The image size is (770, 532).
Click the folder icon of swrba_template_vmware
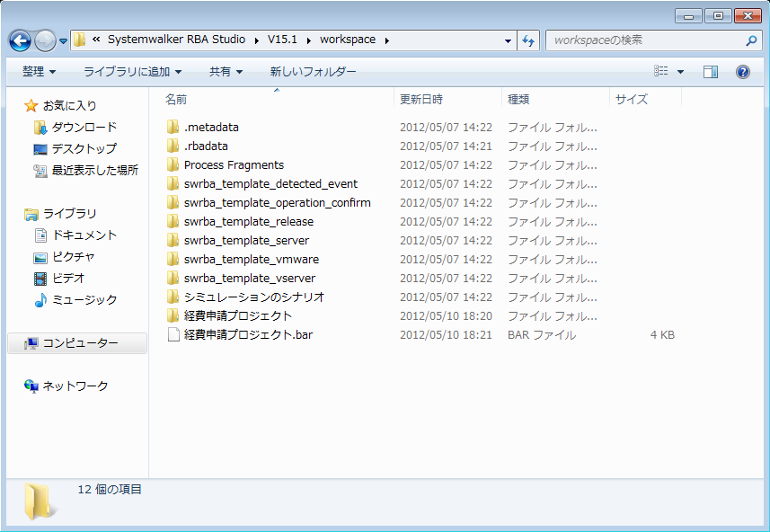pyautogui.click(x=173, y=259)
